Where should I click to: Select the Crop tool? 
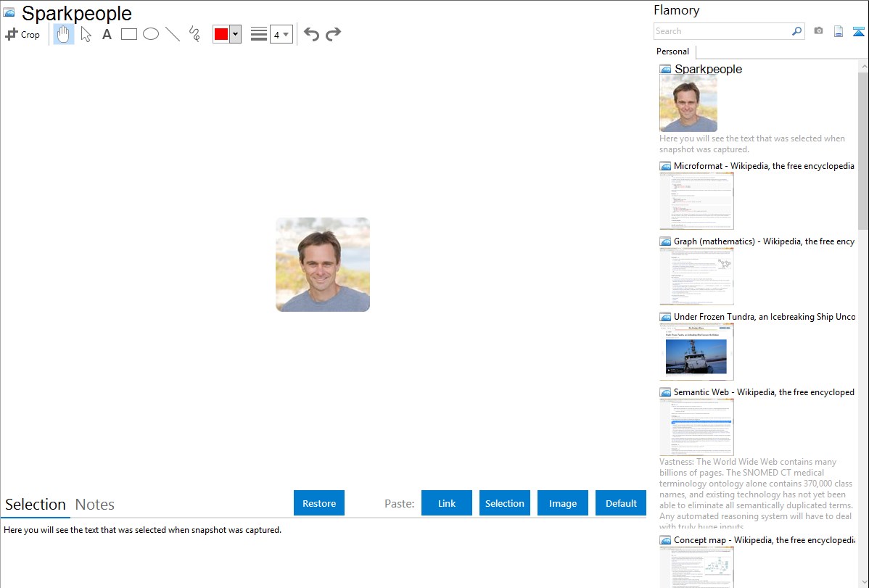pyautogui.click(x=22, y=34)
